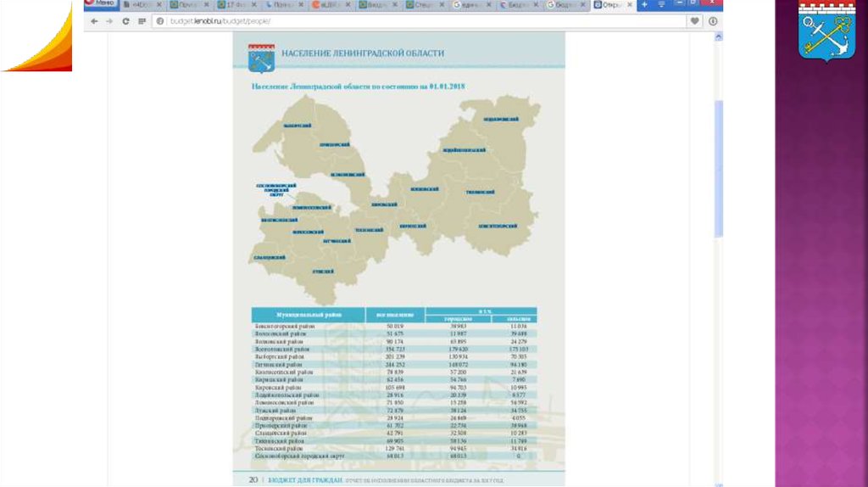Click the Opera Menu button
The width and height of the screenshot is (868, 487).
[x=101, y=4]
